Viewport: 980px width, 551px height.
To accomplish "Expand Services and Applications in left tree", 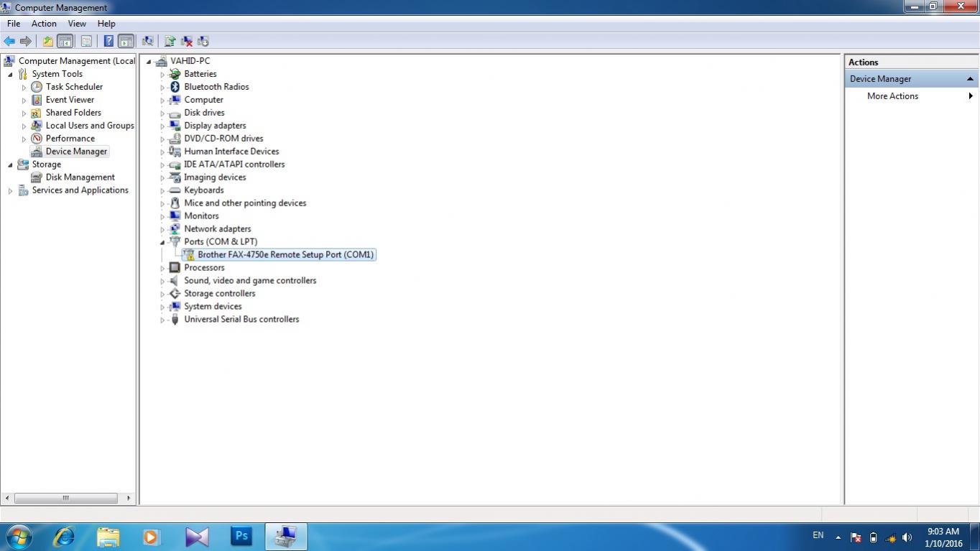I will (11, 191).
